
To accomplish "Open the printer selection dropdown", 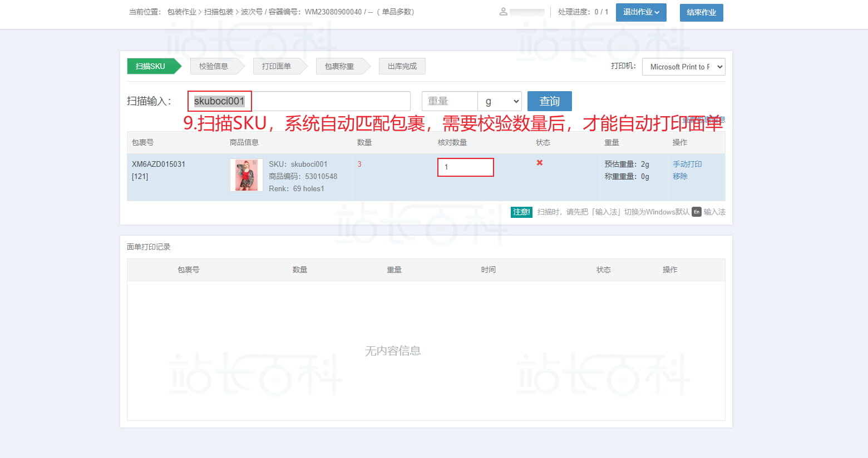I will (x=683, y=67).
